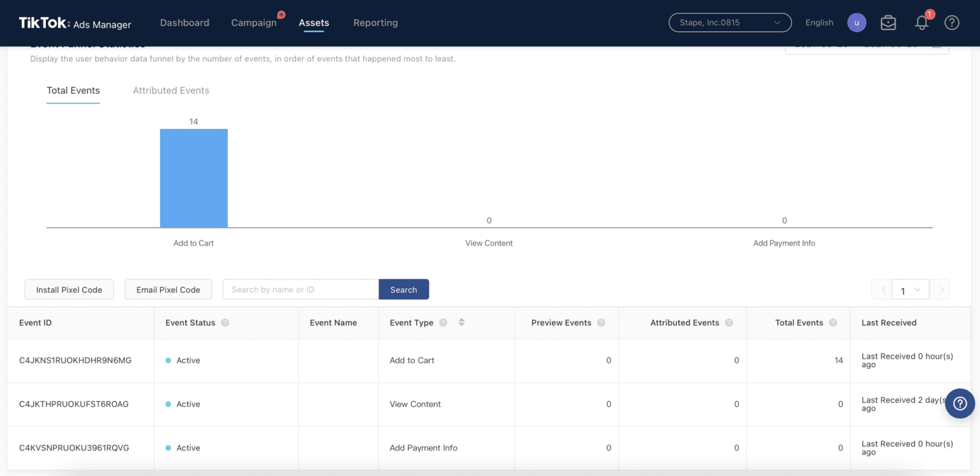Open the English language selector
The width and height of the screenshot is (980, 476).
click(819, 22)
